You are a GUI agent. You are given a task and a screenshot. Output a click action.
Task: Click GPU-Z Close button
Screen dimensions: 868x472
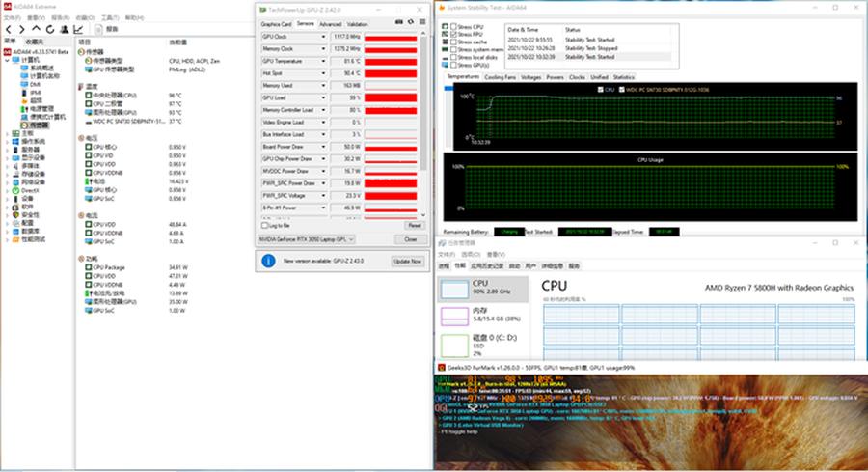pos(411,239)
